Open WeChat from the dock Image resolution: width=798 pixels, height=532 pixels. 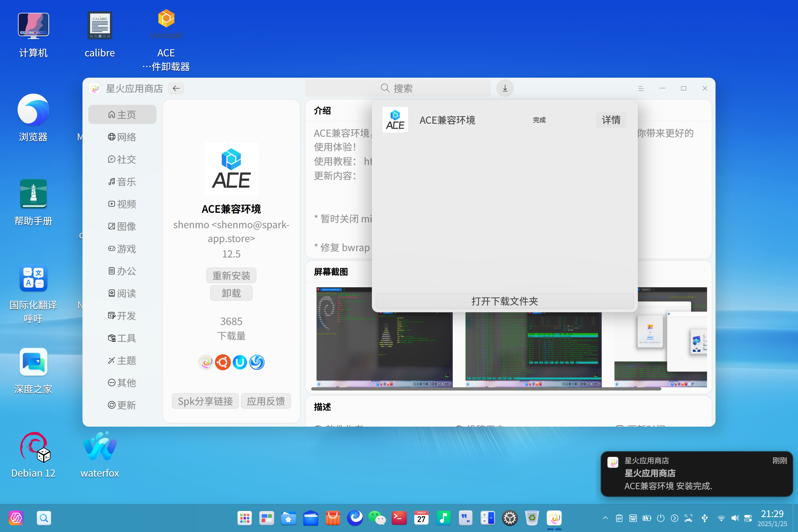tap(377, 518)
